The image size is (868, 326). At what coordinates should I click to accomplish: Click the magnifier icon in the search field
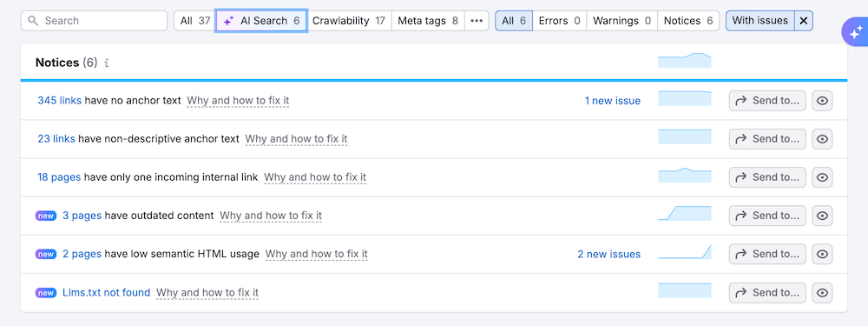pyautogui.click(x=33, y=21)
